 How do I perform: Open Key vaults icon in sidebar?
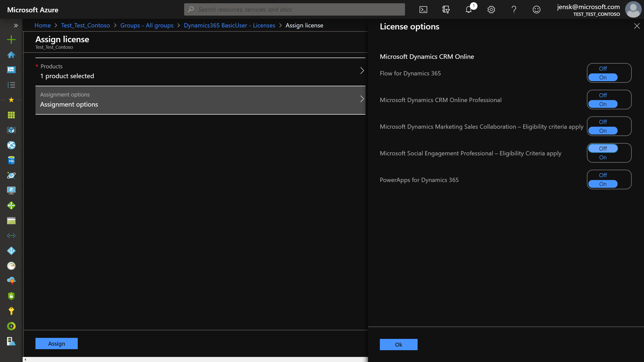click(11, 311)
